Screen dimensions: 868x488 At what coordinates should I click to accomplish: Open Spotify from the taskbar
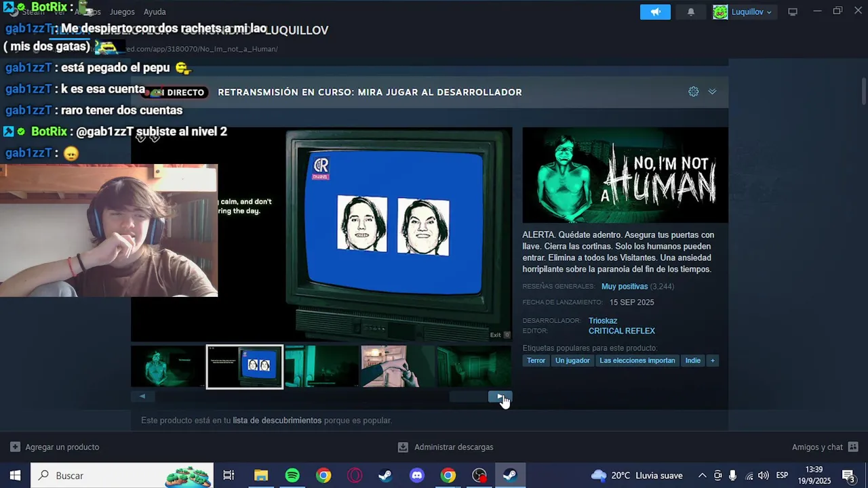click(x=292, y=475)
